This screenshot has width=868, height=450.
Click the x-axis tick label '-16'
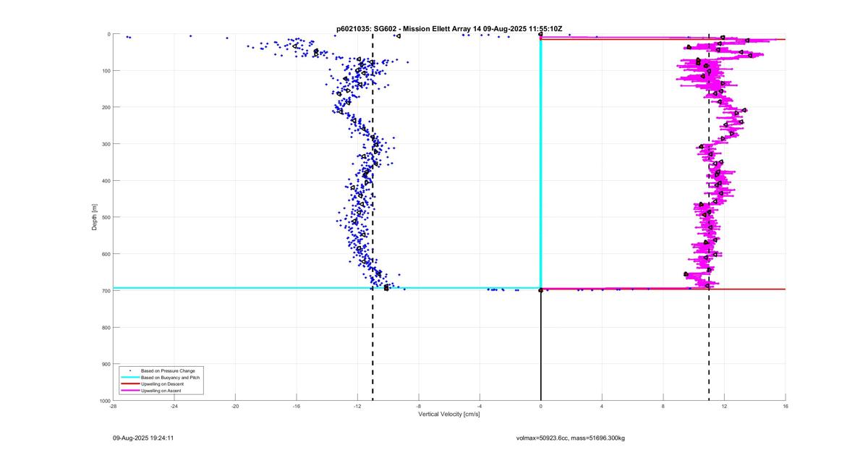[296, 407]
